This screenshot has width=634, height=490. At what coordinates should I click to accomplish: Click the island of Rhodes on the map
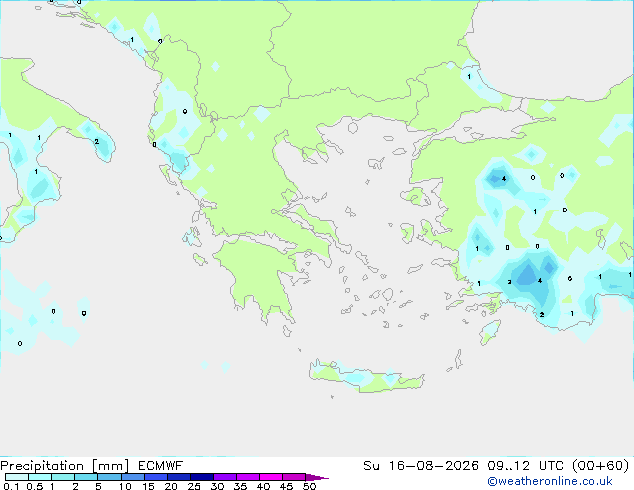pyautogui.click(x=489, y=332)
